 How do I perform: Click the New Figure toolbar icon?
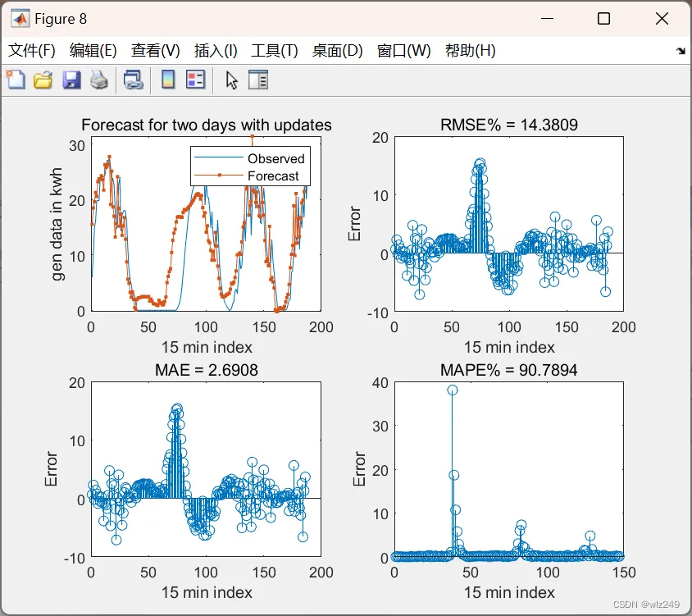pos(16,80)
